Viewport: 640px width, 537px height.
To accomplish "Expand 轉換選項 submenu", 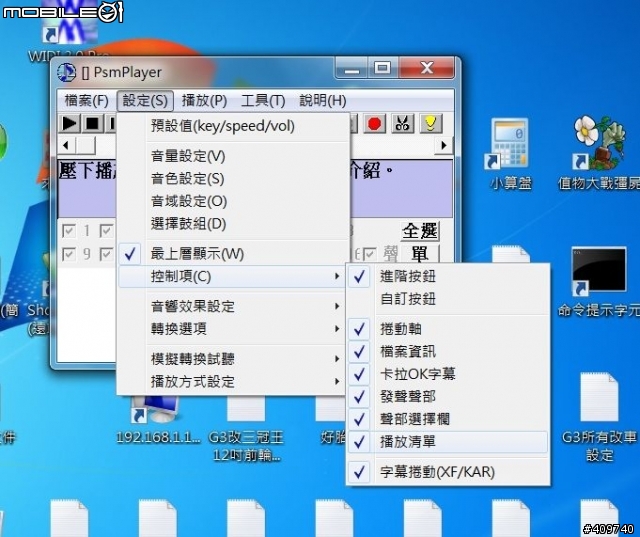I will tap(233, 328).
